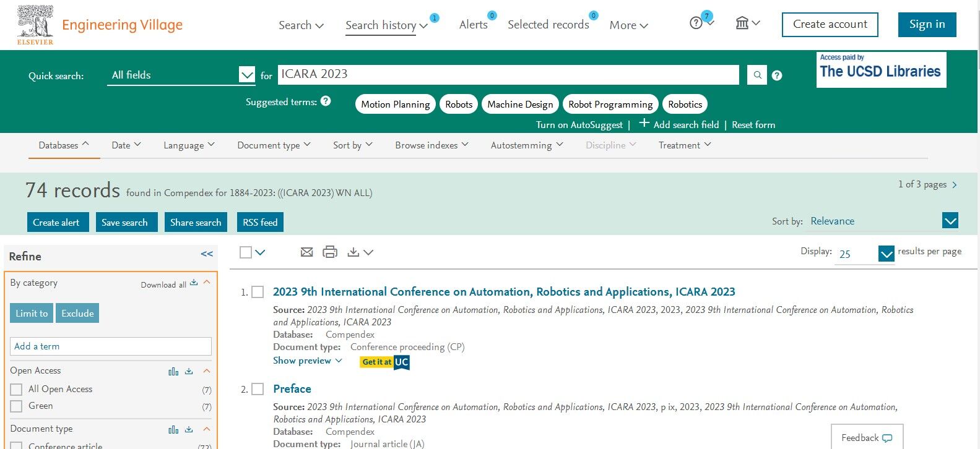
Task: Select Motion Planning suggested term
Action: 396,104
